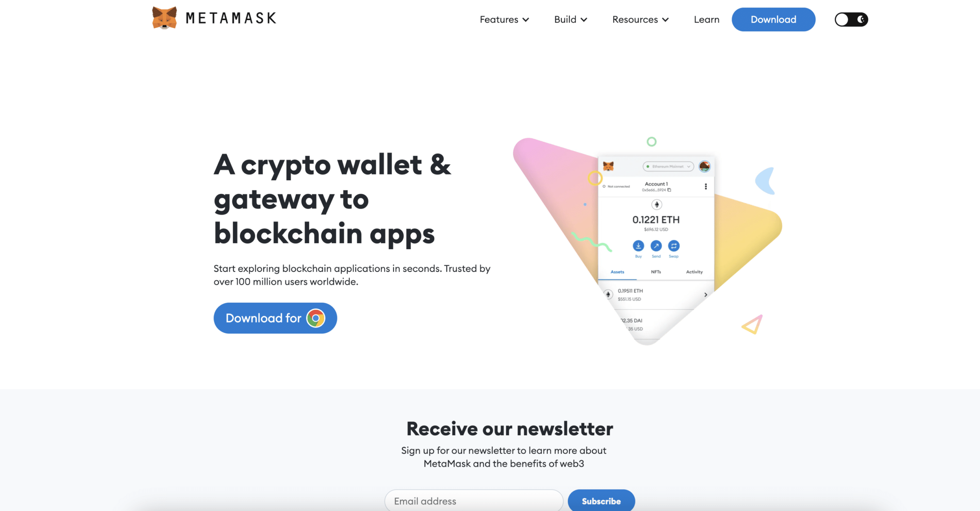Select the Assets tab in wallet

[x=617, y=271]
